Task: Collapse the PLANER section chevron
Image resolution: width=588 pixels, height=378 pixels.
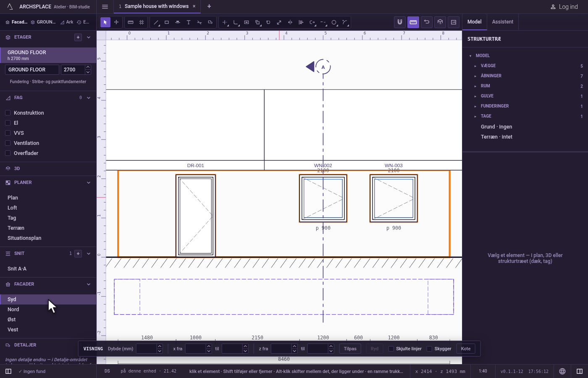Action: click(x=89, y=183)
